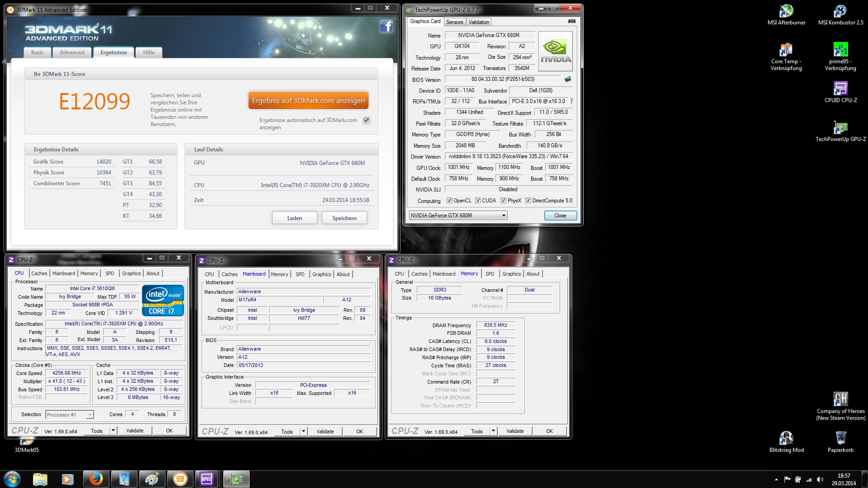Expand Tools dropdown arrow in CPU window

[113, 431]
